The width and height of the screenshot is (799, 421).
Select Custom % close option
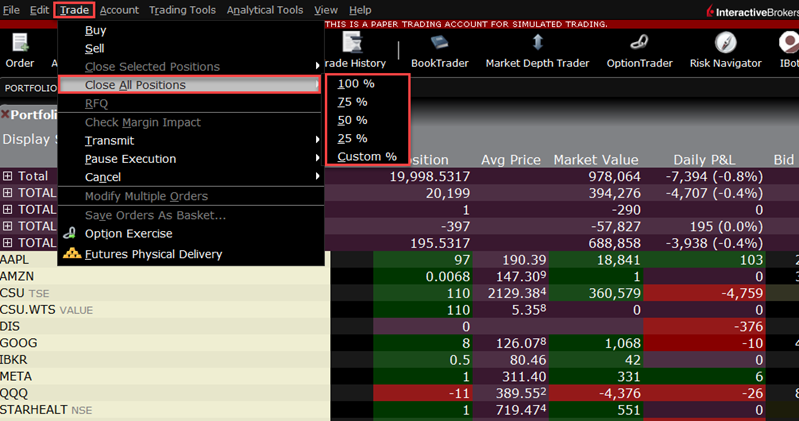click(x=367, y=156)
